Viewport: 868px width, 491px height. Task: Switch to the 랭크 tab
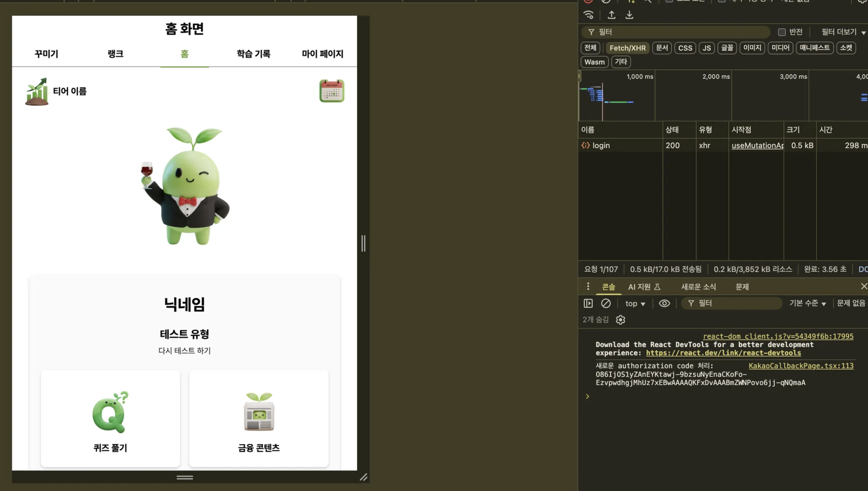(x=115, y=54)
